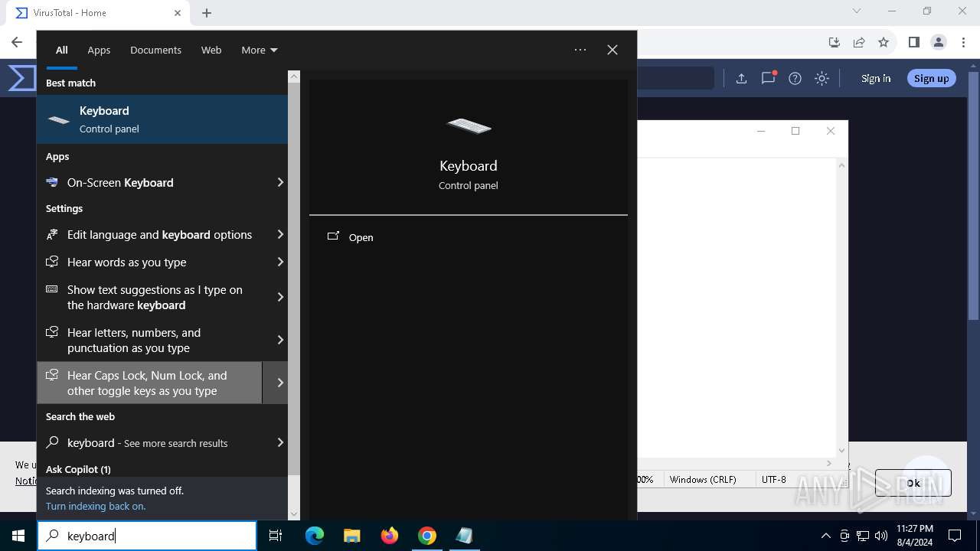Expand Hear Caps Lock, Num Lock result arrow
This screenshot has height=551, width=980.
click(279, 383)
